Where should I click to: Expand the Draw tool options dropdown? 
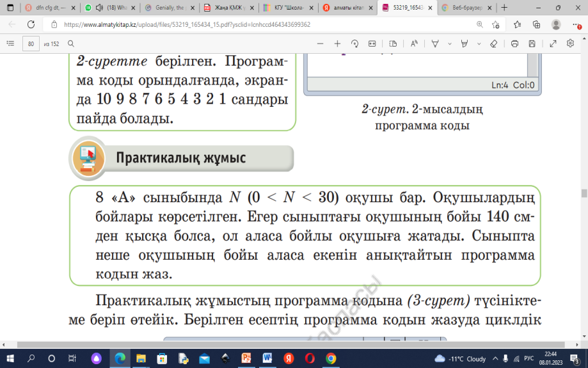click(449, 44)
